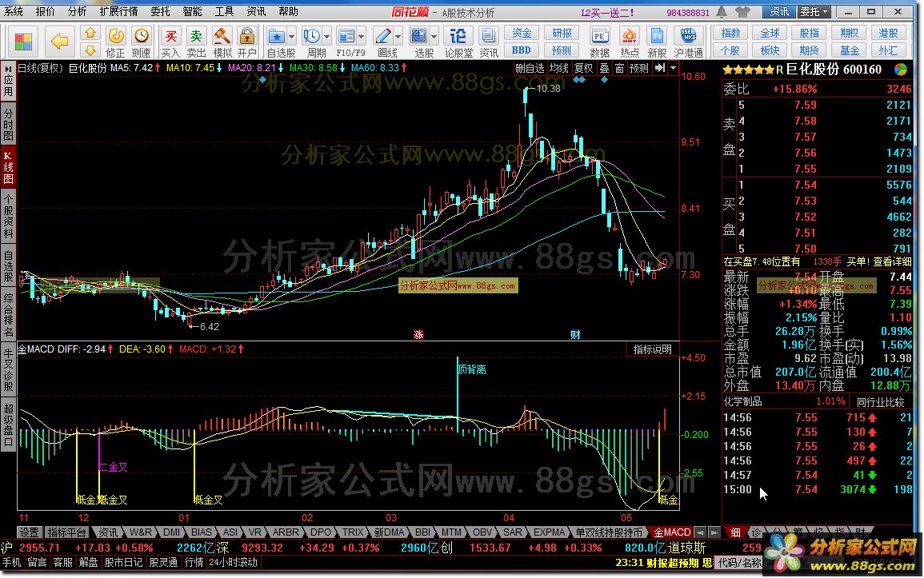The image size is (924, 578).
Task: Click the 研报 research report button
Action: [562, 33]
